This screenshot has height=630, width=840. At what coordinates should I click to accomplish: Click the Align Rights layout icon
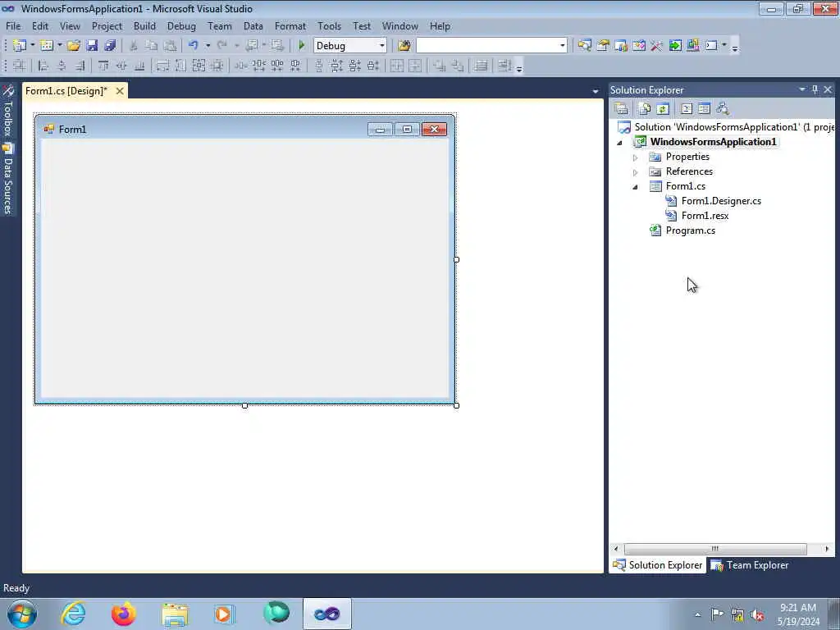80,66
